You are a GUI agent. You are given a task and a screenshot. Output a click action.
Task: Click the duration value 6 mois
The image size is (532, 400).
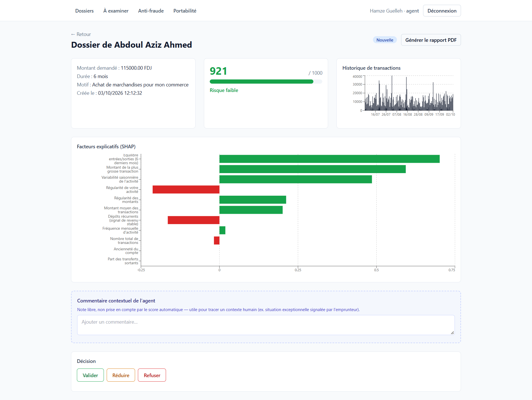pyautogui.click(x=101, y=76)
